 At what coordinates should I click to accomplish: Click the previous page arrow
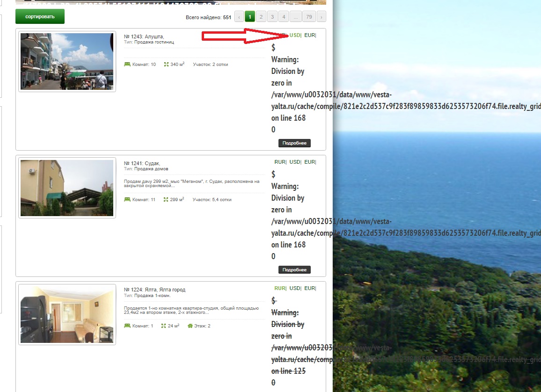[239, 17]
